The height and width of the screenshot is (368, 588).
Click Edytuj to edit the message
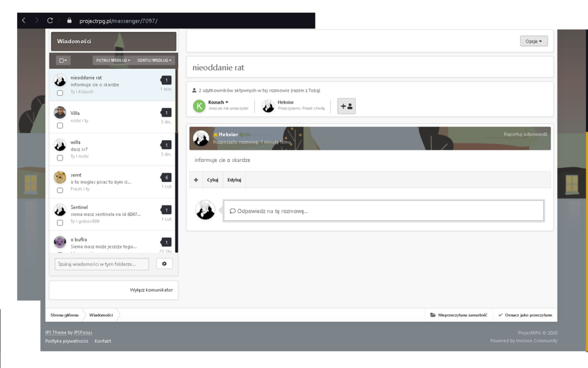[x=234, y=180]
